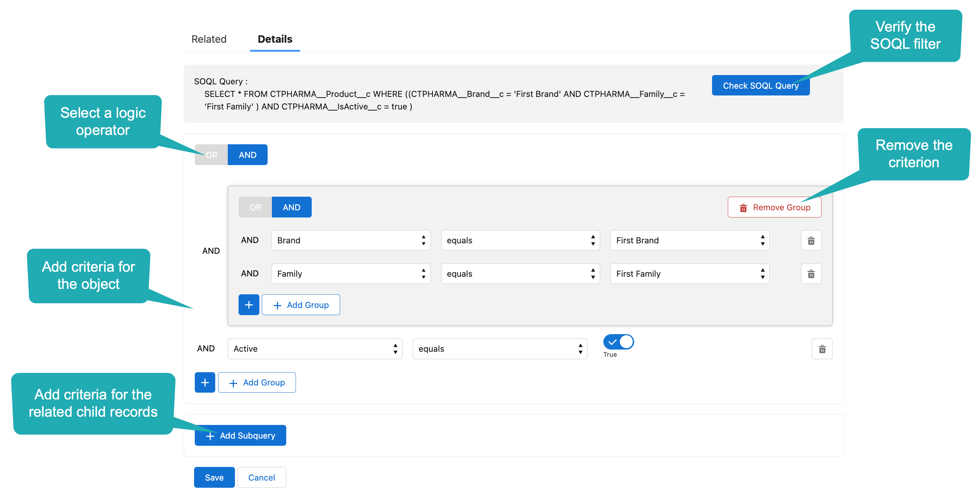Click the plus icon inside outer Add Group
The image size is (980, 496).
(233, 382)
